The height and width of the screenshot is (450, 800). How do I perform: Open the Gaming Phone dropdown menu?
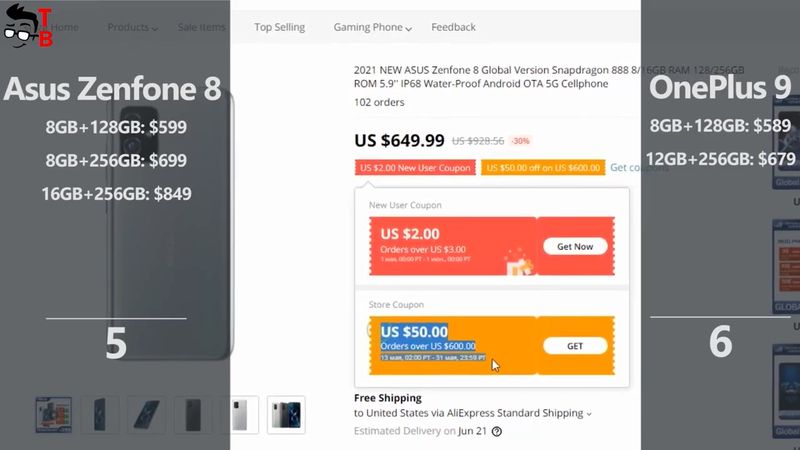(x=372, y=28)
